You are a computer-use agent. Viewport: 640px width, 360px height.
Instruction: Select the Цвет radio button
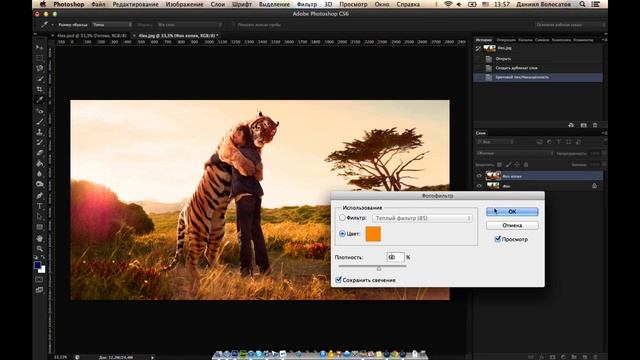(342, 233)
